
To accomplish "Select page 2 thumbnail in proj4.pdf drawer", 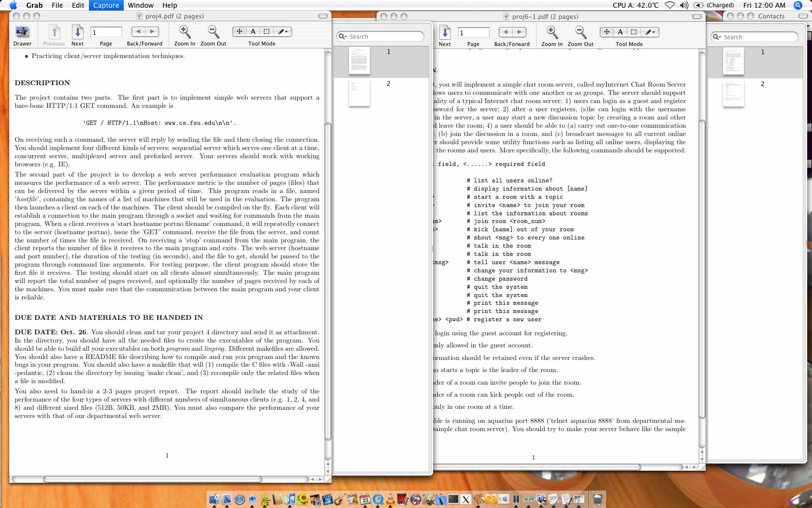I will 359,93.
